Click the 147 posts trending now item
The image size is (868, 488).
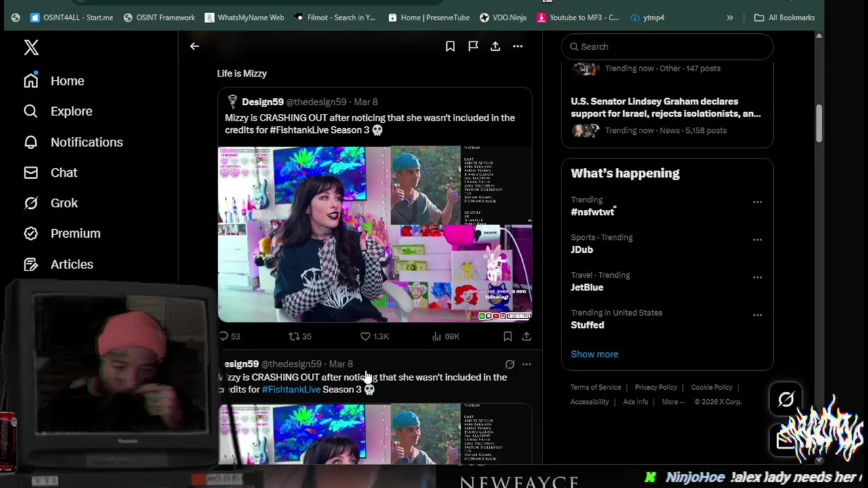pos(646,68)
